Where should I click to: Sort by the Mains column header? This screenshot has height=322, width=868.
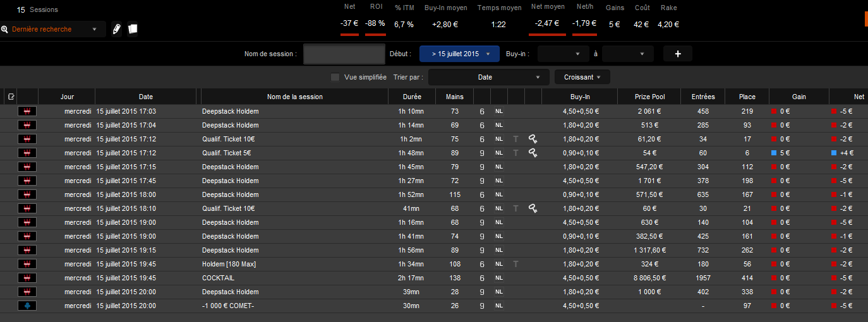(x=455, y=97)
